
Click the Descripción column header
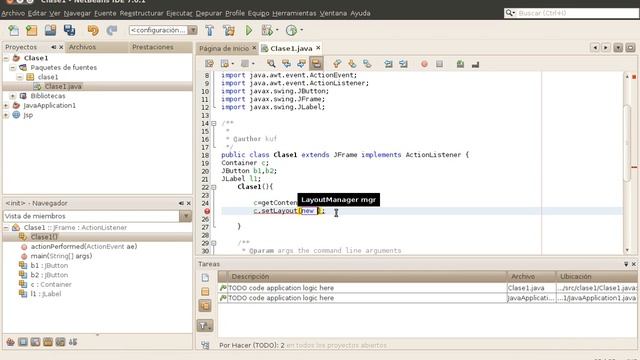pyautogui.click(x=367, y=276)
